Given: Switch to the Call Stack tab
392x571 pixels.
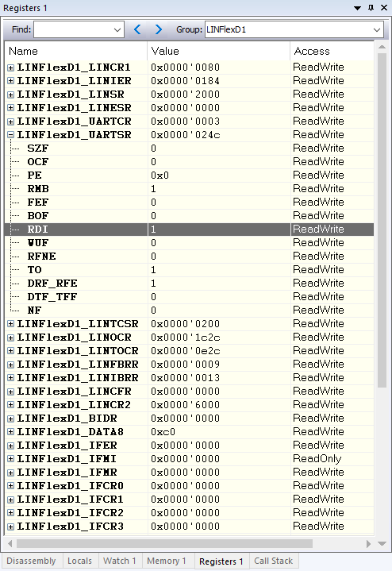Looking at the screenshot, I should pyautogui.click(x=273, y=561).
